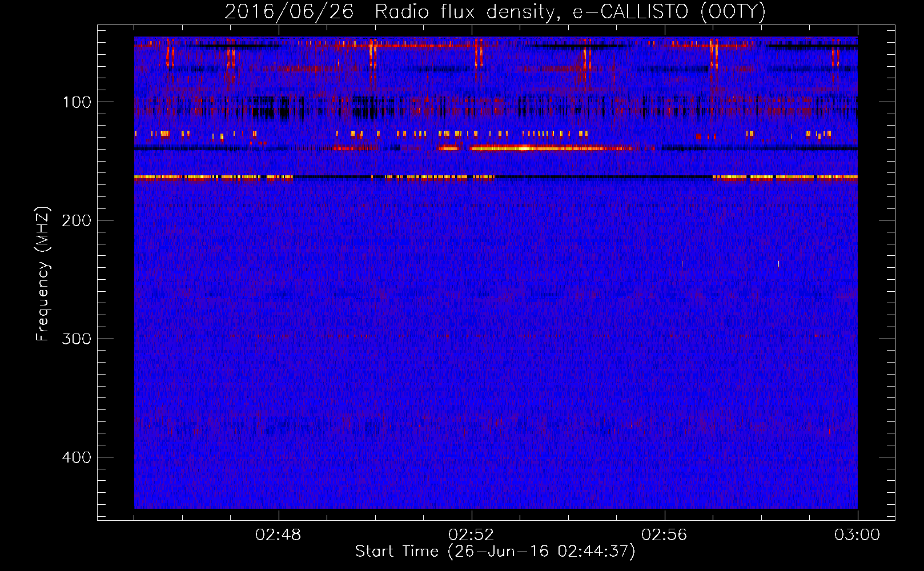Image resolution: width=924 pixels, height=571 pixels.
Task: Click the 02:56 time tick label
Action: coord(665,535)
